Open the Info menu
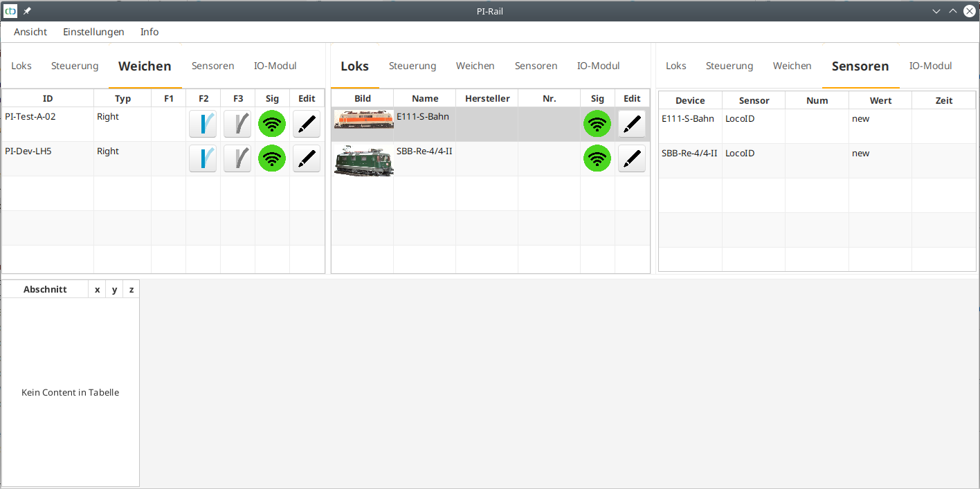This screenshot has width=980, height=489. tap(149, 32)
